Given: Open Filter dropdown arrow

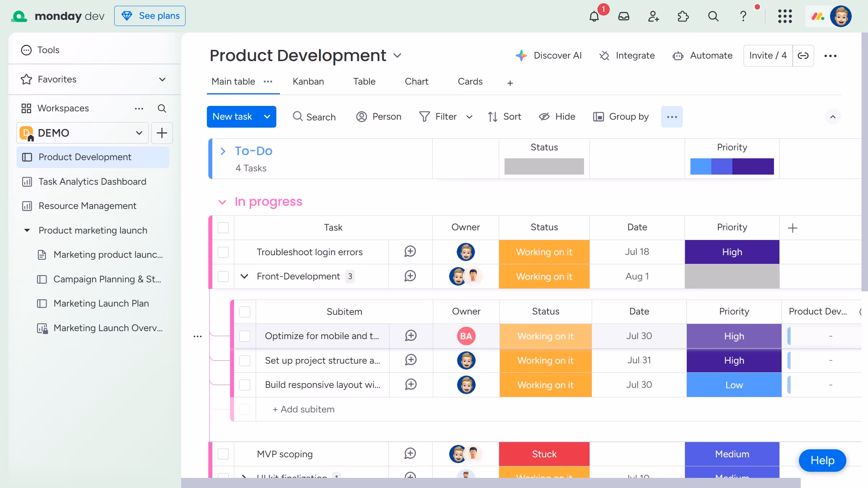Looking at the screenshot, I should click(x=469, y=117).
